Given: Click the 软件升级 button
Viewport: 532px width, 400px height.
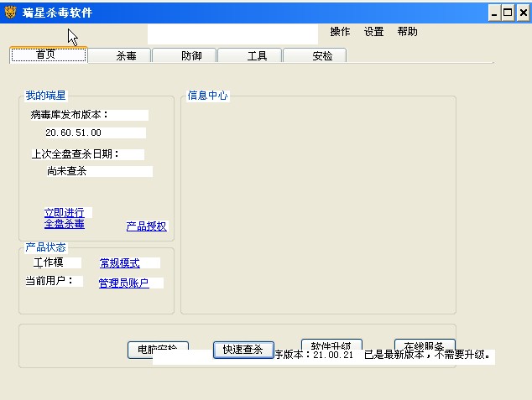Looking at the screenshot, I should (331, 344).
